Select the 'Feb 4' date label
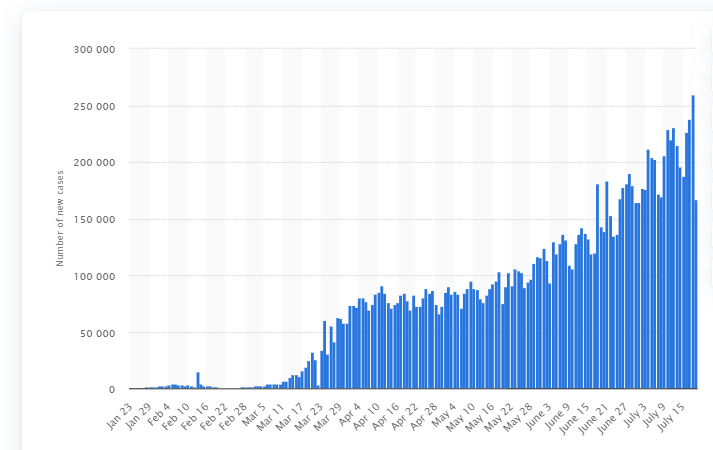 [159, 414]
